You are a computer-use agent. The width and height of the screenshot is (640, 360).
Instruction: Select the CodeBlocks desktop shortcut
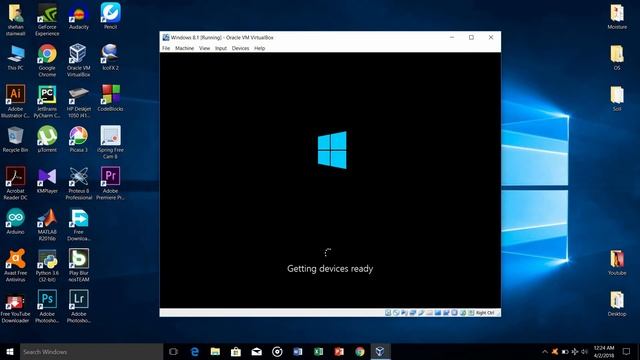(x=110, y=98)
